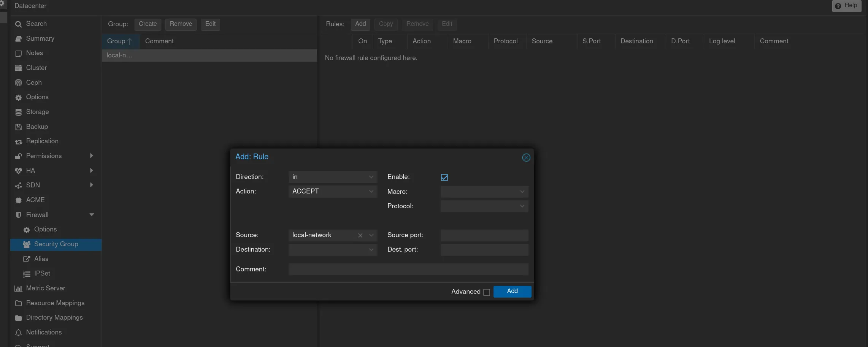Image resolution: width=868 pixels, height=347 pixels.
Task: Collapse the Firewall tree section
Action: (x=92, y=215)
